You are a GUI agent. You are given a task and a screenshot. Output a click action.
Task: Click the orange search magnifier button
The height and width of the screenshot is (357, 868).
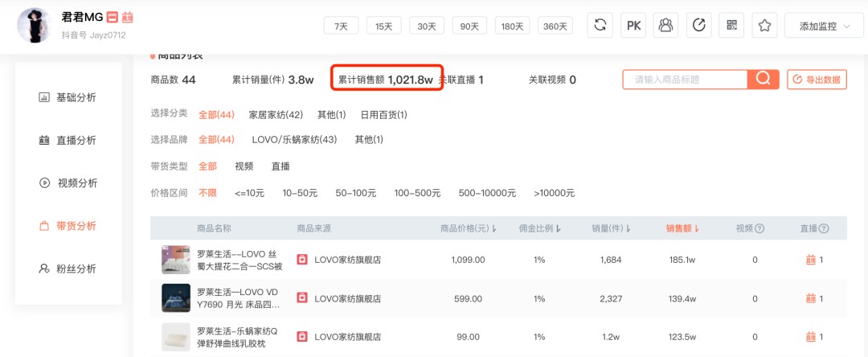764,79
